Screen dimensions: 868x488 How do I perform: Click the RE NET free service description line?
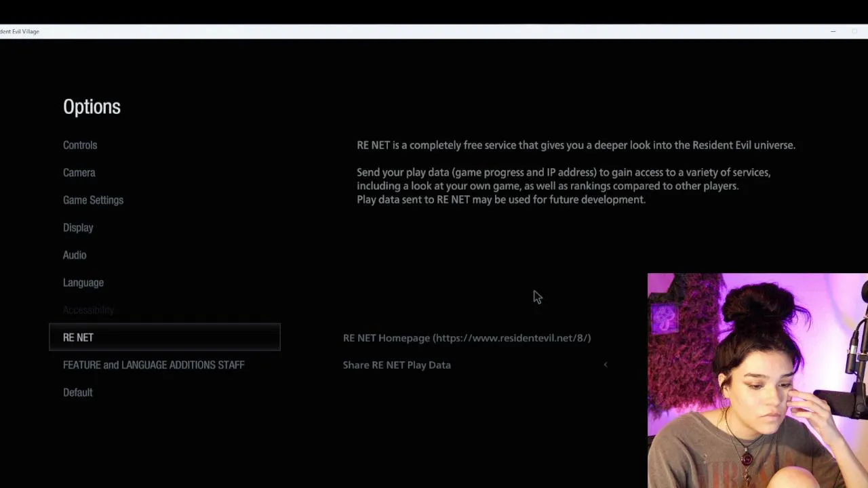coord(576,145)
